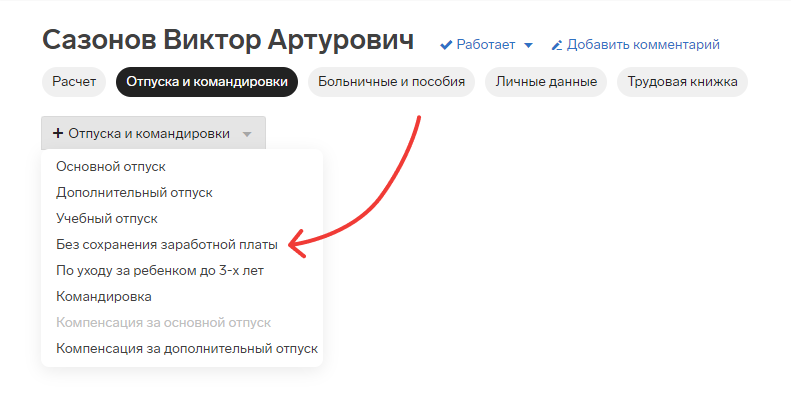Viewport: 791px width, 396px height.
Task: Switch to the Расчет tab
Action: (x=74, y=82)
